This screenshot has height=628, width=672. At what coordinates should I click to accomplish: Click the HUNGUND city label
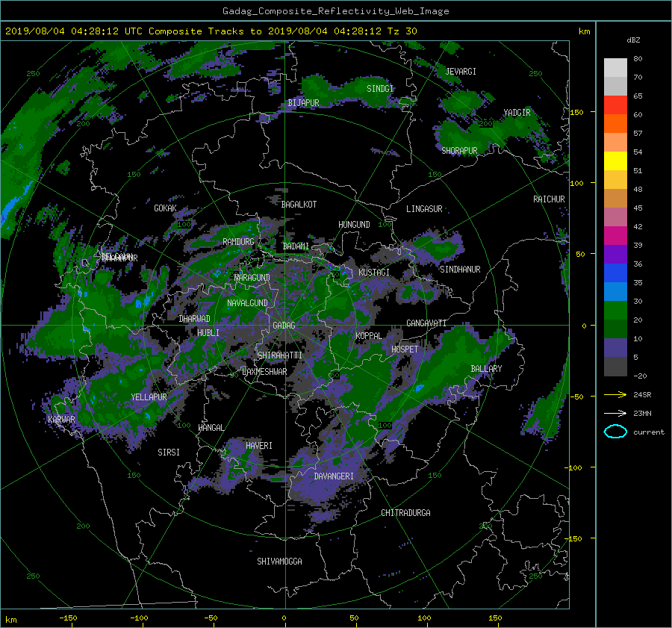[354, 224]
